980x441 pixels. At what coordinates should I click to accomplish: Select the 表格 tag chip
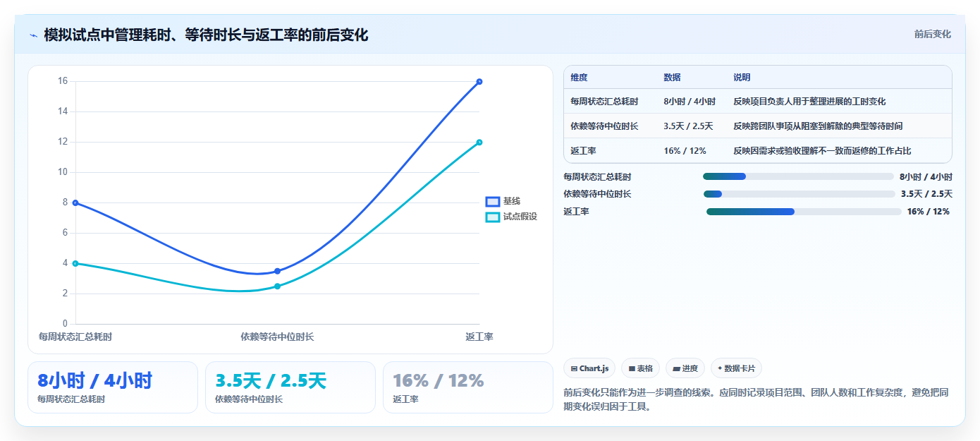pyautogui.click(x=640, y=368)
